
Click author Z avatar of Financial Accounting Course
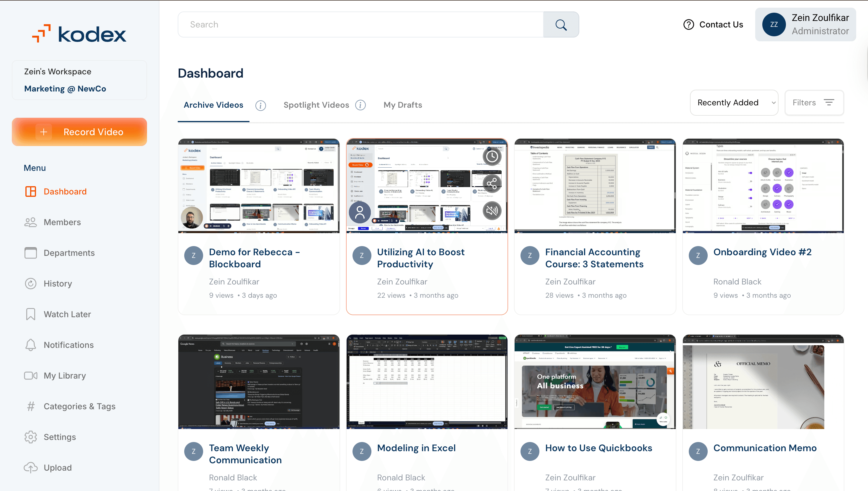pos(530,255)
